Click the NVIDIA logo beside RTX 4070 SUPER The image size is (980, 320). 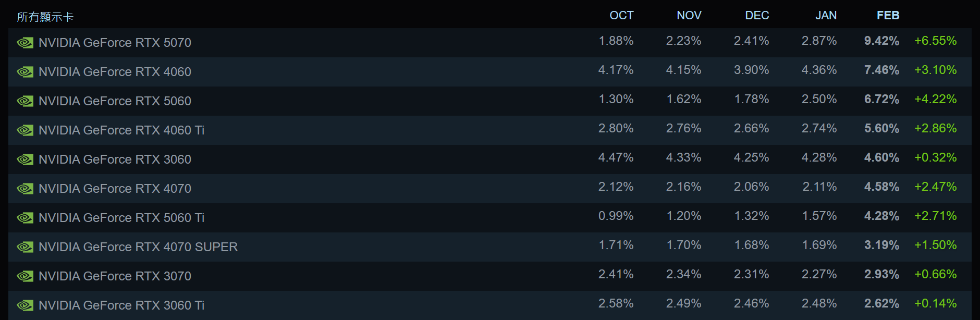[x=25, y=247]
